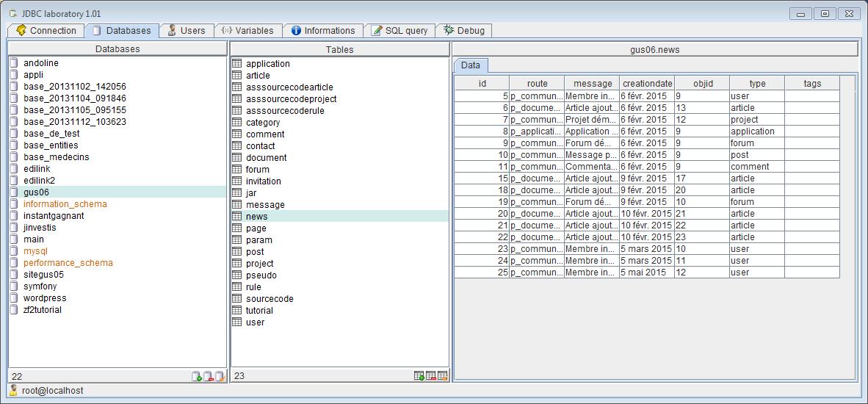This screenshot has width=868, height=404.
Task: Switch to the SQL query tab
Action: click(x=399, y=30)
